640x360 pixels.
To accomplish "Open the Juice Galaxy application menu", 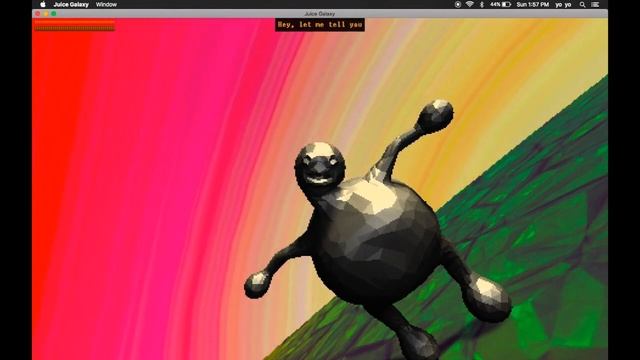I will (x=71, y=4).
